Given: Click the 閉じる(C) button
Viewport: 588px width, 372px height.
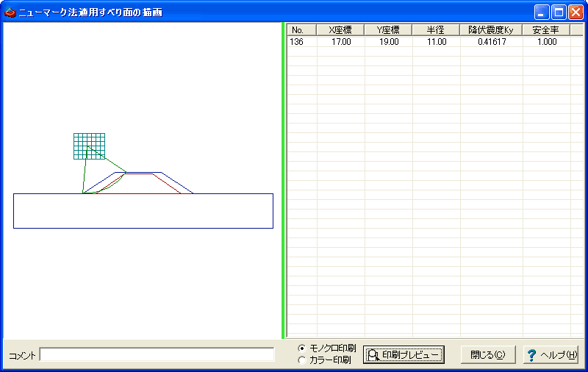Looking at the screenshot, I should point(488,355).
